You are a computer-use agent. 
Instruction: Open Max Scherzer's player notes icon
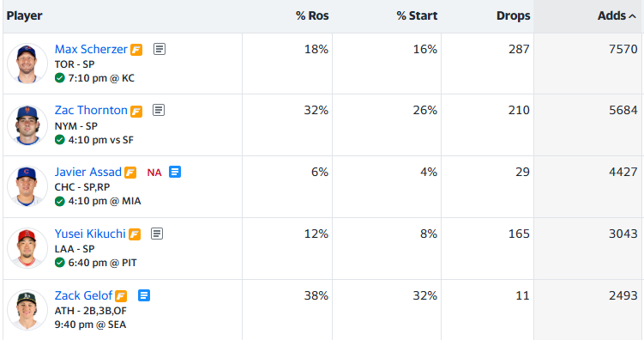coord(159,49)
